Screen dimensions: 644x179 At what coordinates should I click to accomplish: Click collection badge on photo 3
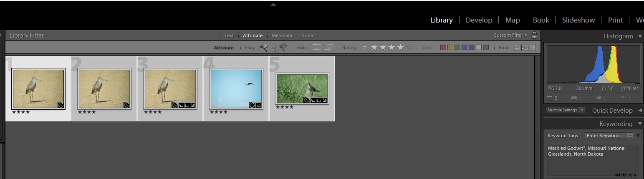[181, 105]
